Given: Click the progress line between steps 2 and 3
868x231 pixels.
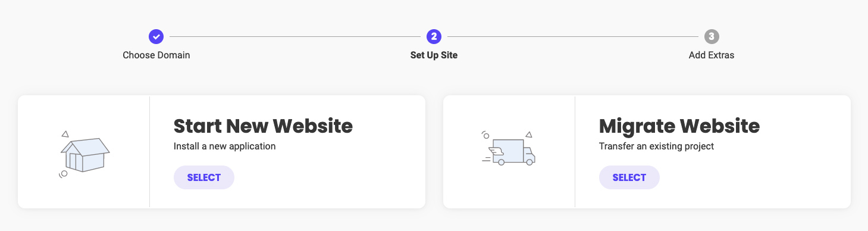Looking at the screenshot, I should point(572,37).
